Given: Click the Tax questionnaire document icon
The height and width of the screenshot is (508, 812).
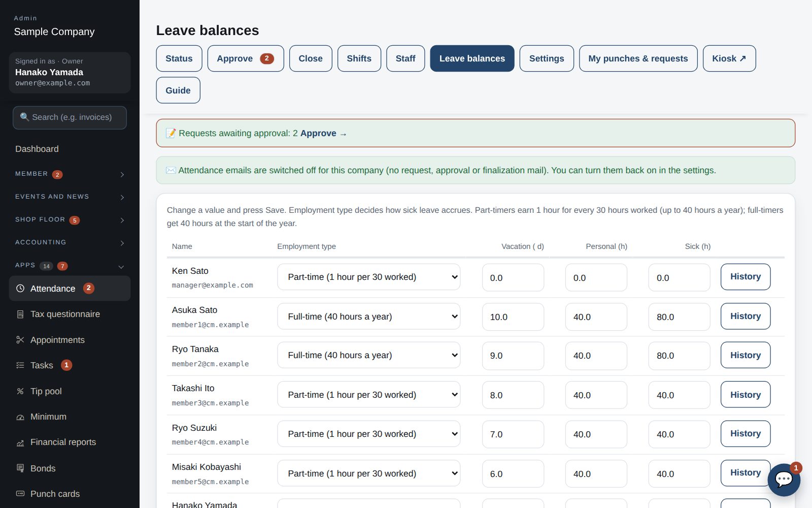Looking at the screenshot, I should click(20, 314).
